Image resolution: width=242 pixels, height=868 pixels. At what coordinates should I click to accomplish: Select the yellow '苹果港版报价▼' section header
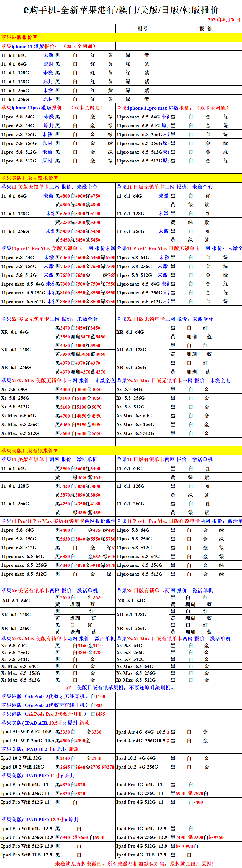[x=121, y=37]
